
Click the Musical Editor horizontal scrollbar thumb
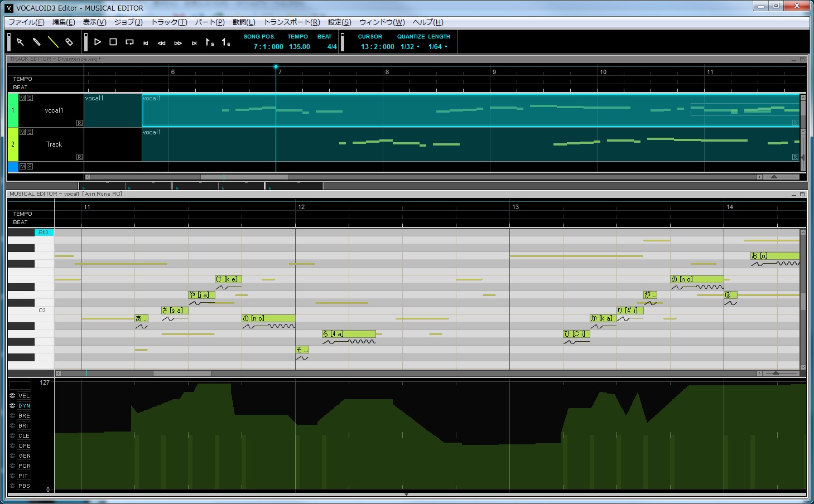click(182, 373)
